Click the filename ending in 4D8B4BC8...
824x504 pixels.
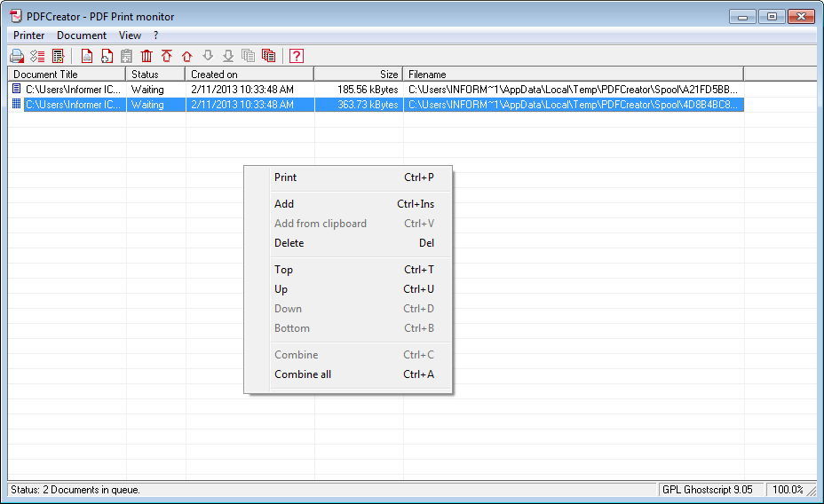[573, 105]
